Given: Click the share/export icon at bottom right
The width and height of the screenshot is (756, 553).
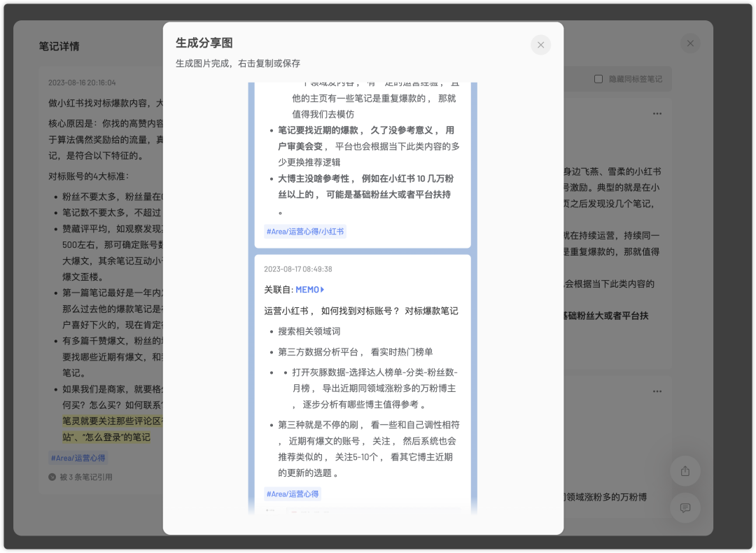Looking at the screenshot, I should click(685, 471).
